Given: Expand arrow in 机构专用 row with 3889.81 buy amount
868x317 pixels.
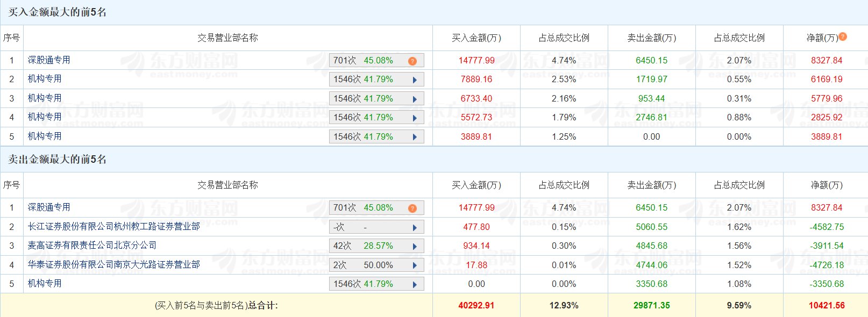Looking at the screenshot, I should (415, 138).
